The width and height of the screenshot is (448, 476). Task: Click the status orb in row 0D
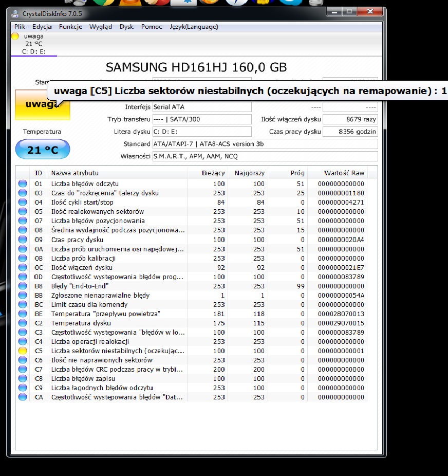pyautogui.click(x=23, y=277)
